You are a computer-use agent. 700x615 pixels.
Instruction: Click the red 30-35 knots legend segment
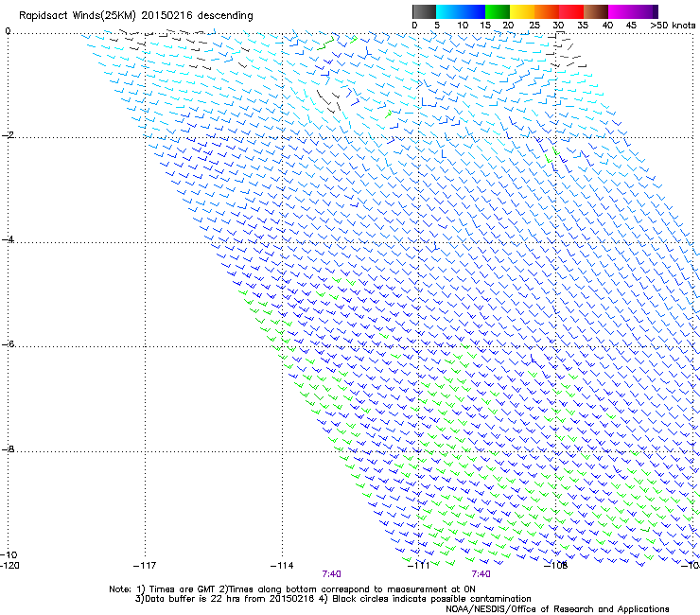click(x=571, y=11)
